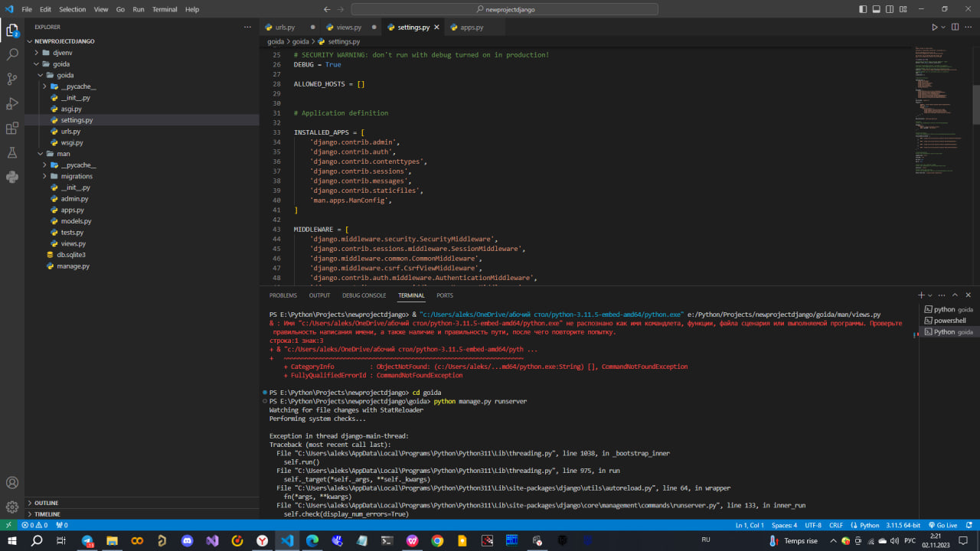Click the Go Back arrow in title bar

[x=327, y=9]
